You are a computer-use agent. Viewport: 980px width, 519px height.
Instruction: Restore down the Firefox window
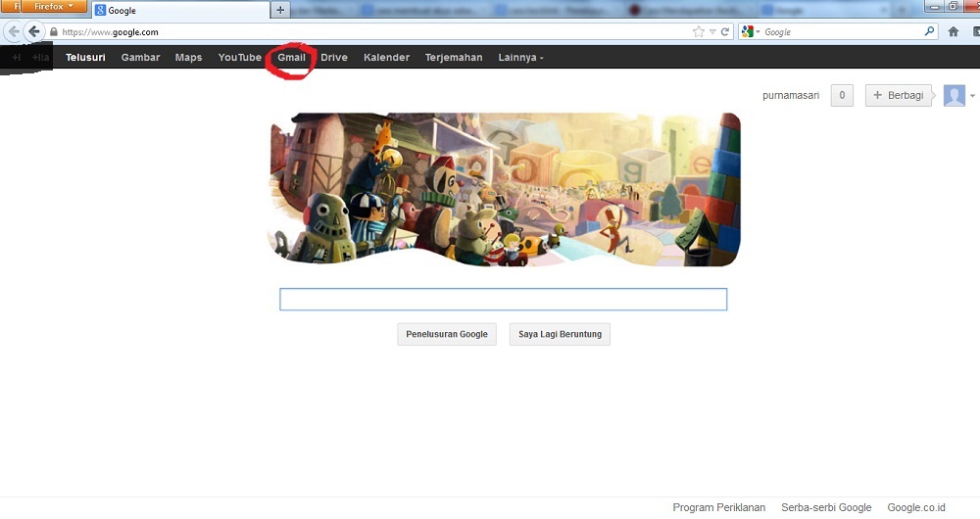953,6
